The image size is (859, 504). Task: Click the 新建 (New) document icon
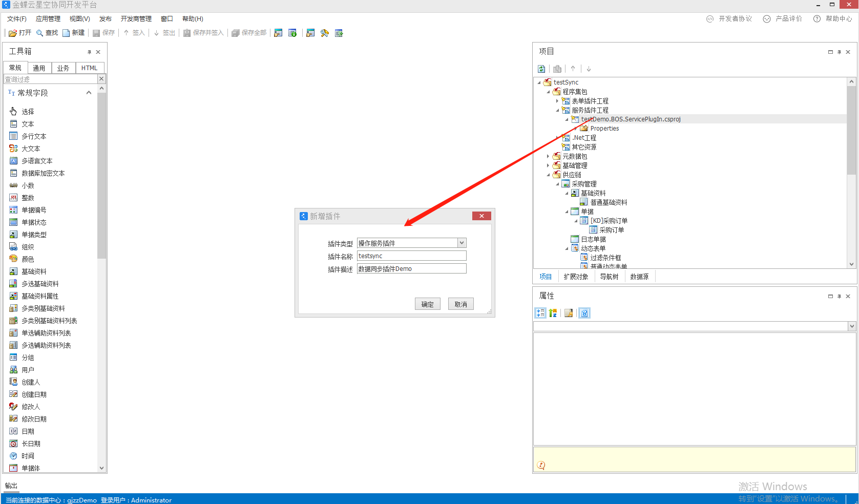[66, 33]
